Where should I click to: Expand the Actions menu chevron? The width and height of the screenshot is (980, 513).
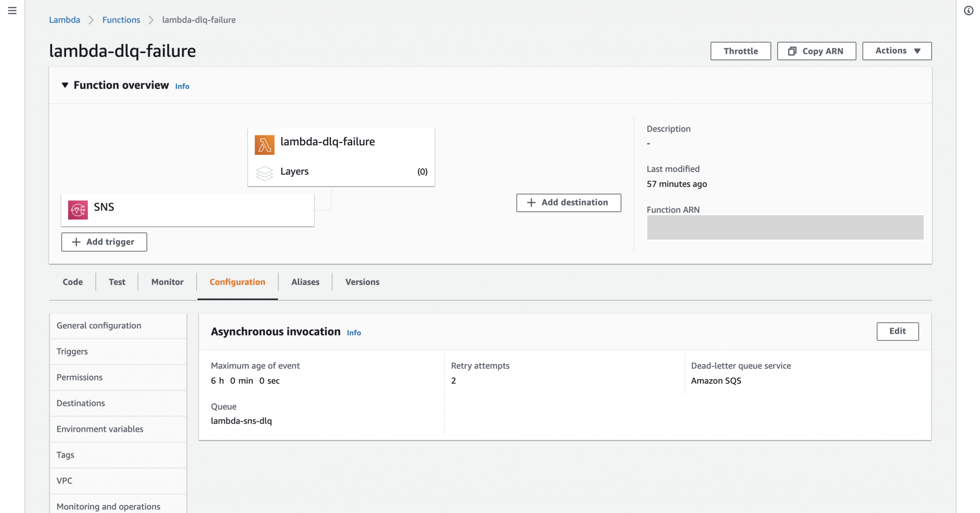[917, 51]
